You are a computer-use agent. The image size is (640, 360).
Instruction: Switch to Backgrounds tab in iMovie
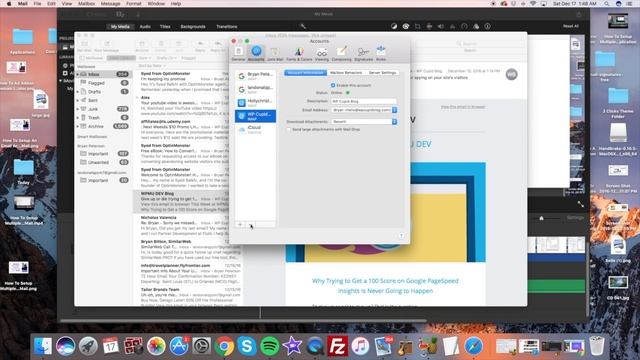[x=193, y=27]
